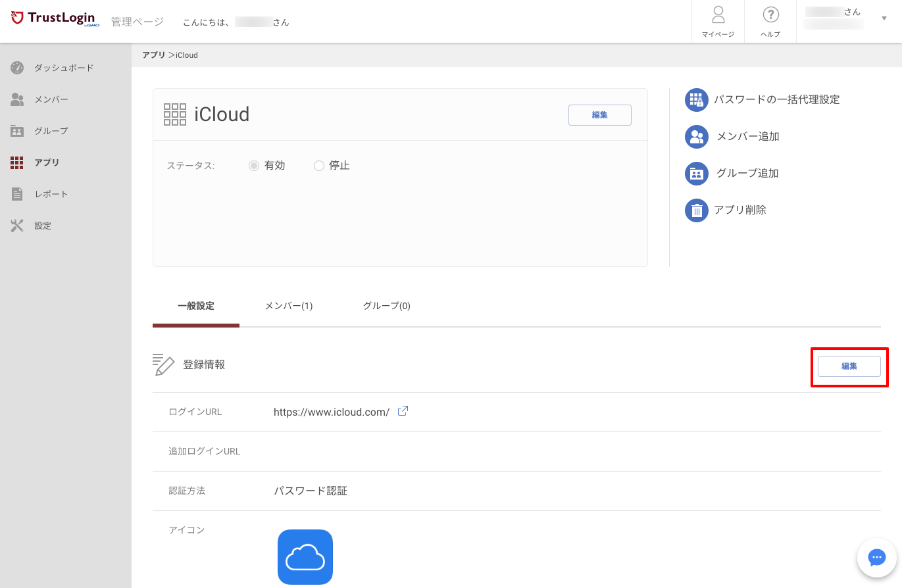Select the 有効 status radio button
Image resolution: width=902 pixels, height=588 pixels.
254,166
